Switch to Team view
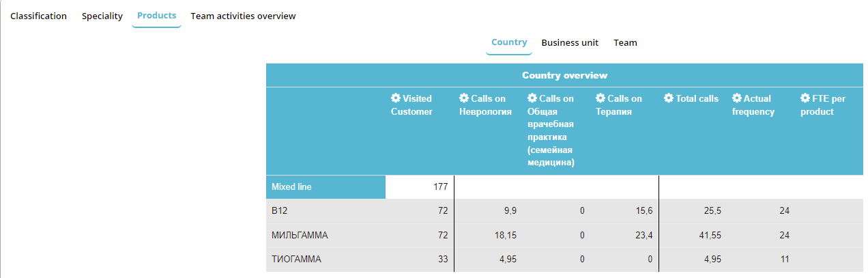 (625, 42)
